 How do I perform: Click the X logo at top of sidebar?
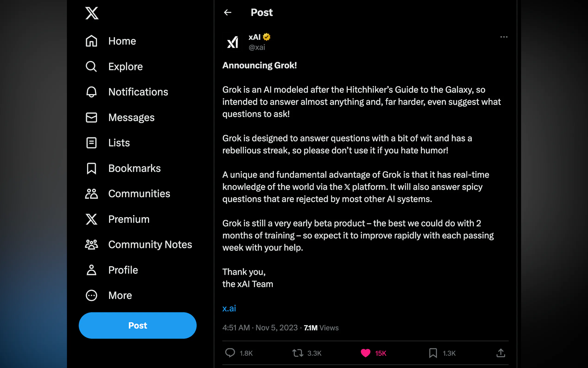92,13
